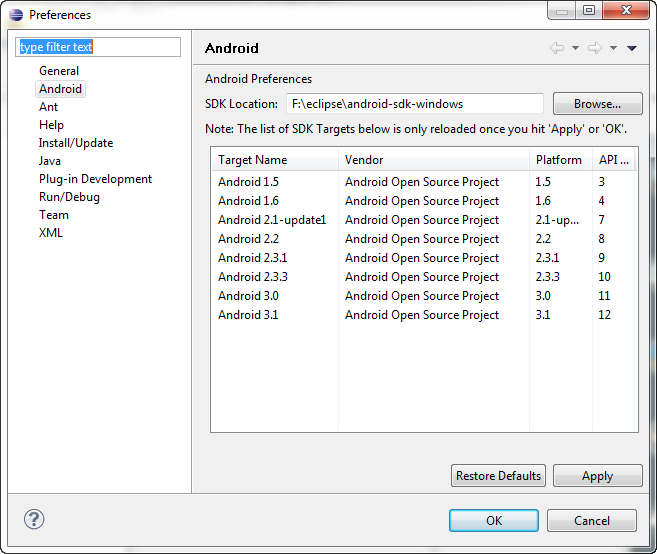657x554 pixels.
Task: Click the SDK Location text field
Action: 415,104
